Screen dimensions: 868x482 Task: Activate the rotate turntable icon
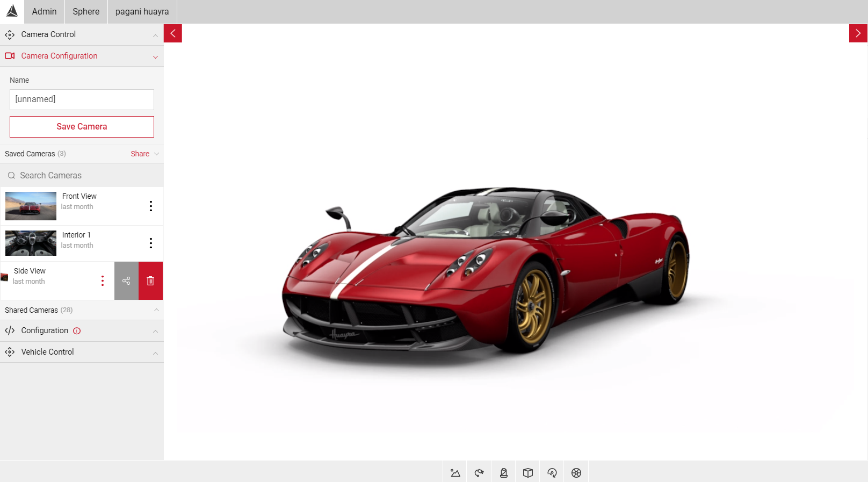point(552,473)
